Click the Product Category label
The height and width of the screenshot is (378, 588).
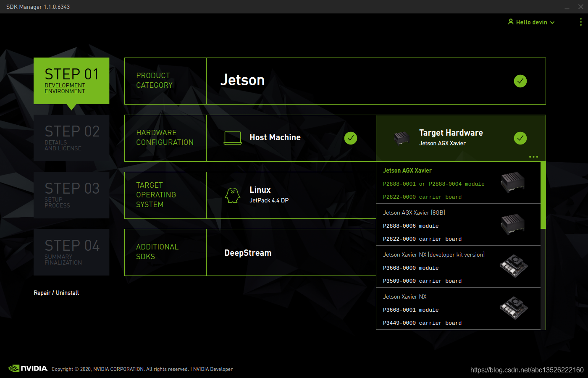click(x=154, y=80)
